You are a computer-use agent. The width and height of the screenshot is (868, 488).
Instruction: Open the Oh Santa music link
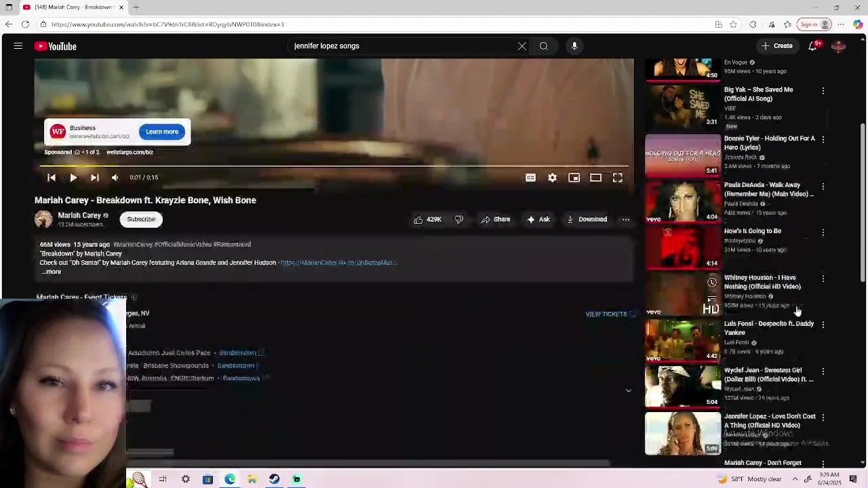(x=338, y=262)
